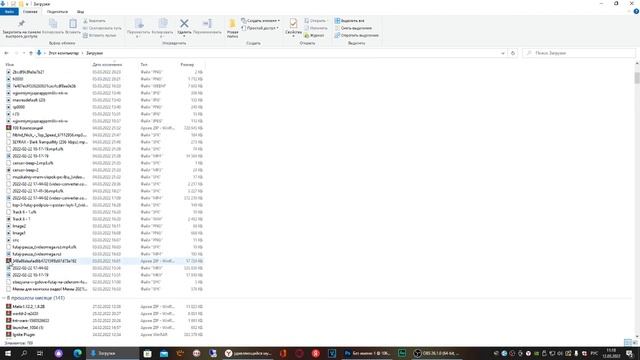Screen dimensions: 640x360
Task: Expand address bar history dropdown
Action: click(x=503, y=53)
